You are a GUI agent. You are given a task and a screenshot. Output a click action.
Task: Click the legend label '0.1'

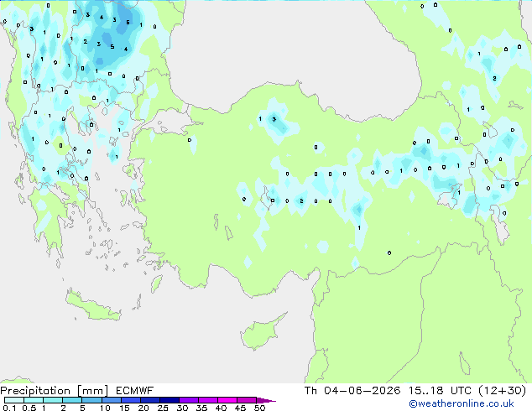point(9,408)
